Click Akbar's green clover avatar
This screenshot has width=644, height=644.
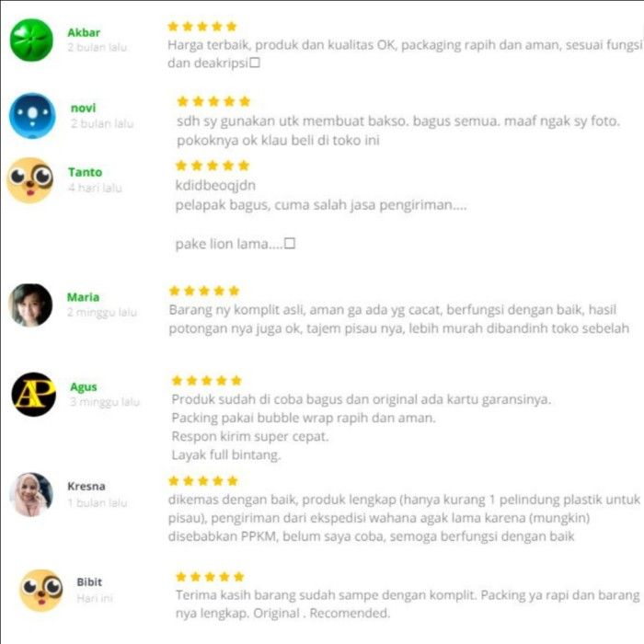[31, 40]
